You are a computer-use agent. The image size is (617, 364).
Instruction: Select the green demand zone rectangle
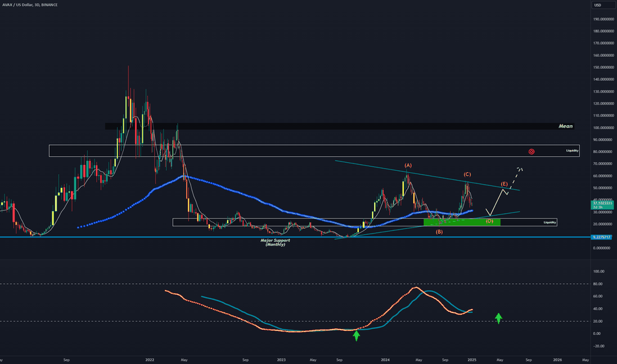pyautogui.click(x=462, y=222)
